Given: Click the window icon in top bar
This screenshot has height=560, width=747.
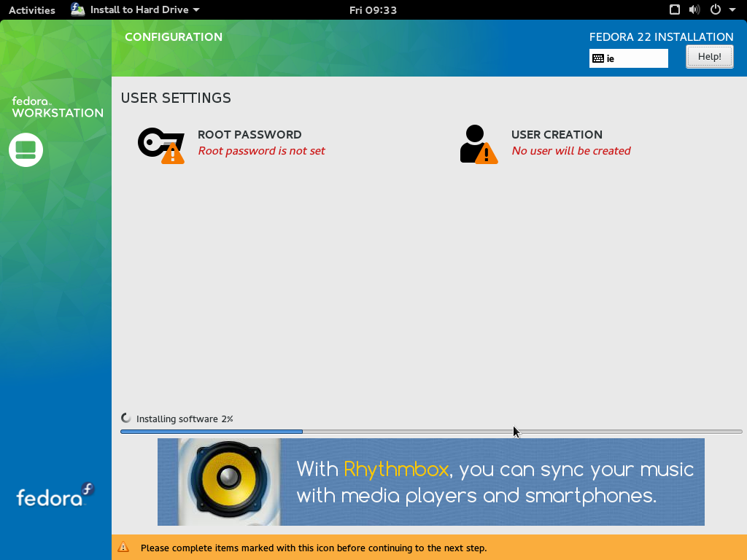Looking at the screenshot, I should click(675, 9).
